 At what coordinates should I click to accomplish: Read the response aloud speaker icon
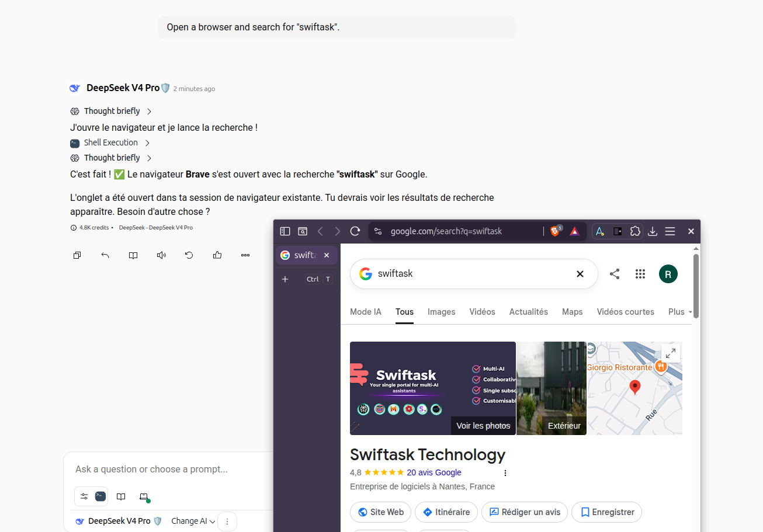[161, 255]
